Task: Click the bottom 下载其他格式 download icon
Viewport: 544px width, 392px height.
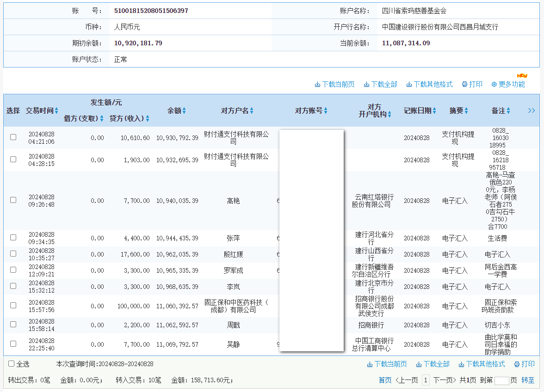Action: click(x=461, y=364)
